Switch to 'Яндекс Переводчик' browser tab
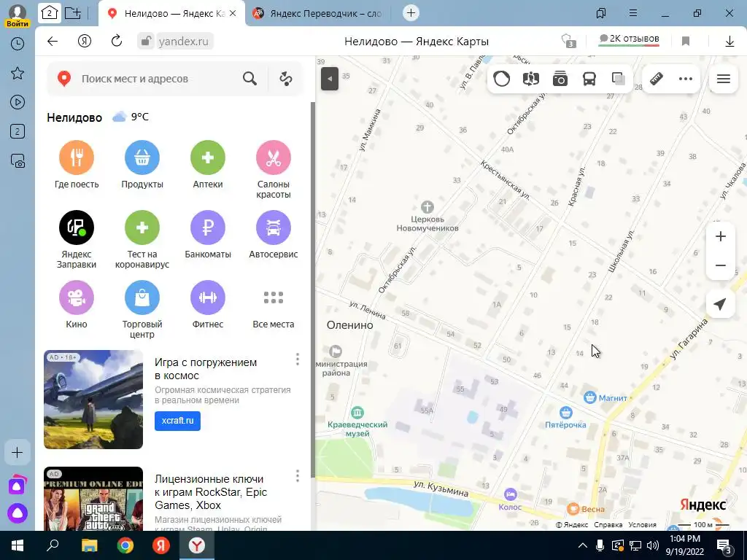Screen dimensions: 747x560 click(x=318, y=13)
